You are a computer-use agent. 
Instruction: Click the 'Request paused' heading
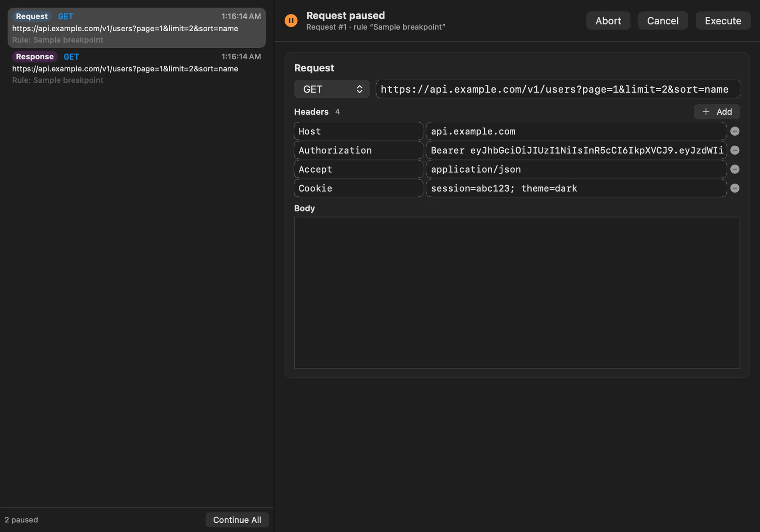coord(345,16)
